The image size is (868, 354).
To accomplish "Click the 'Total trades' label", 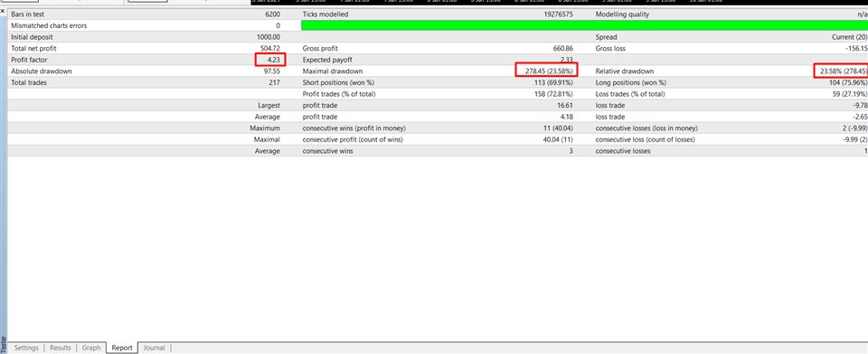I will (29, 82).
